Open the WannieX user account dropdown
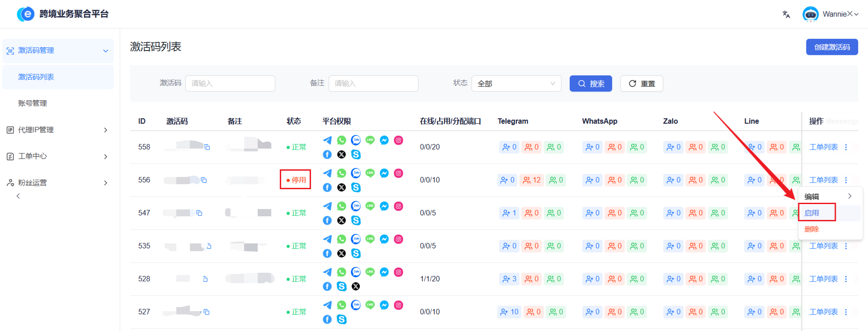This screenshot has width=868, height=331. 831,14
